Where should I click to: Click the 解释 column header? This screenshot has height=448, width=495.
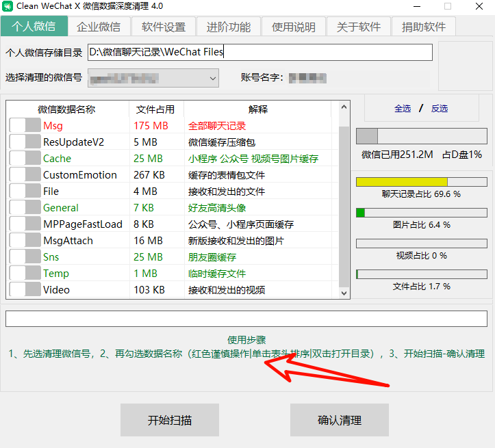coord(257,109)
